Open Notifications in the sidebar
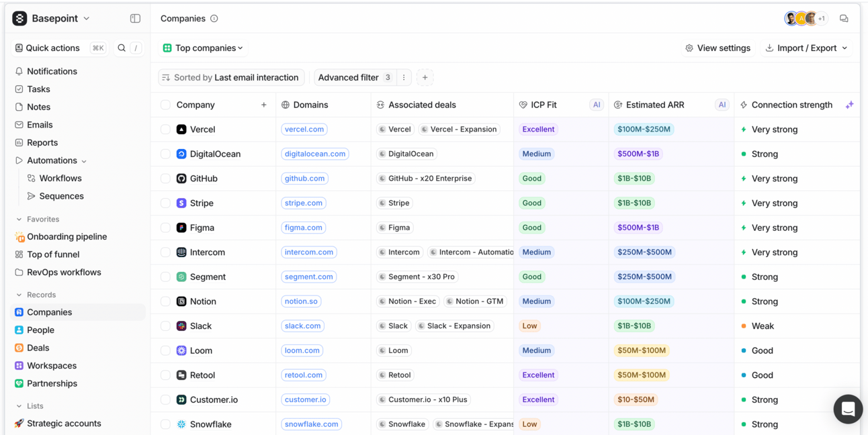868x435 pixels. tap(46, 71)
